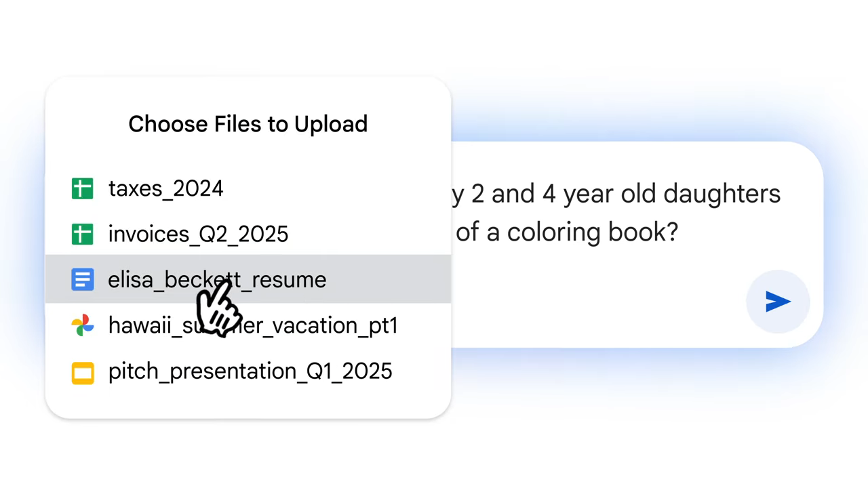Click the Choose Files to Upload title
Image resolution: width=868 pixels, height=488 pixels.
tap(248, 123)
